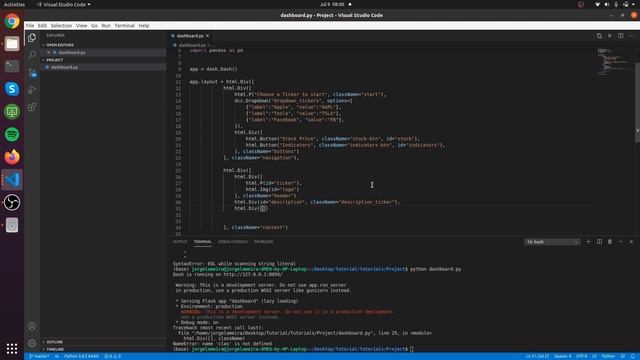Open more editor actions ellipsis
Screen dimensions: 640x360
click(631, 36)
